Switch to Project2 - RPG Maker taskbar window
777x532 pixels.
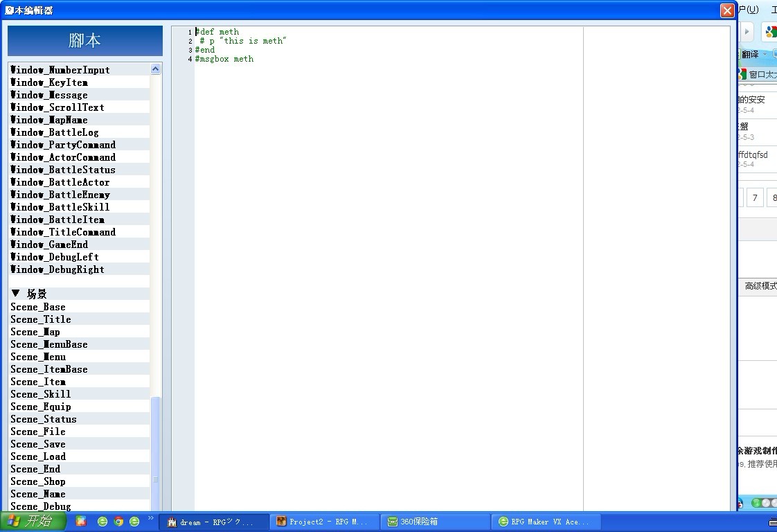325,522
